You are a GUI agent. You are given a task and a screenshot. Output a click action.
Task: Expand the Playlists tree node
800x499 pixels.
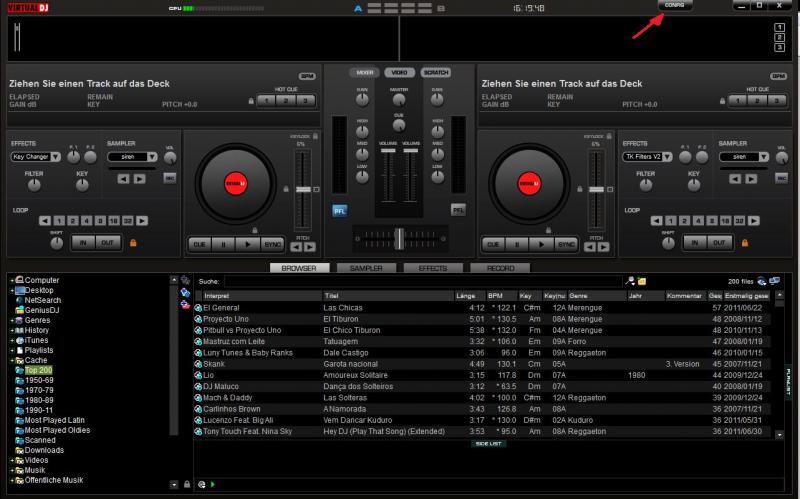coord(12,351)
